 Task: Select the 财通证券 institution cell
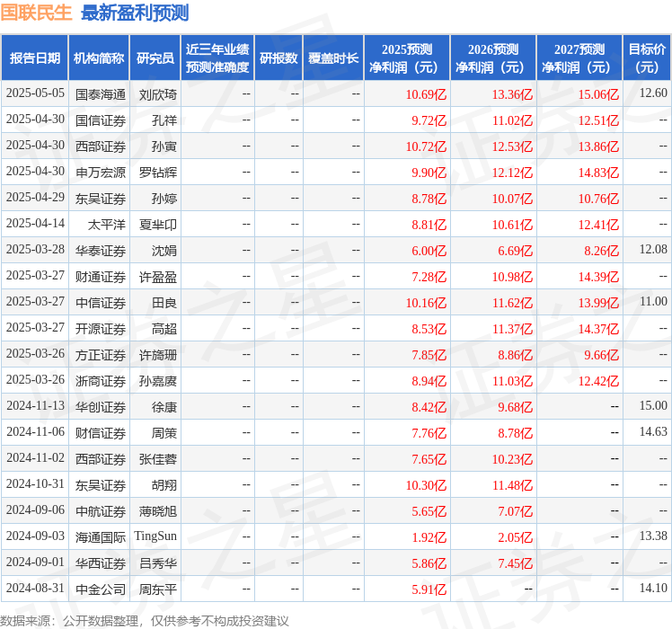point(101,277)
